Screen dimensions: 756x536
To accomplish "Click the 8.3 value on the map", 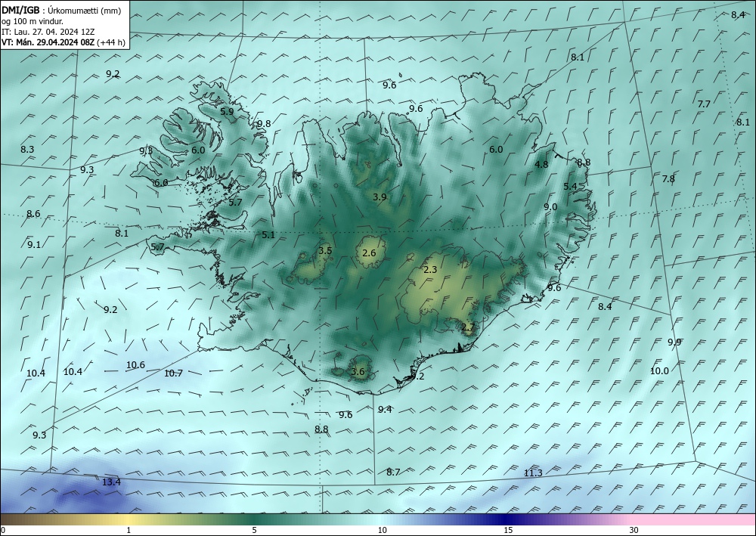I will click(x=27, y=150).
